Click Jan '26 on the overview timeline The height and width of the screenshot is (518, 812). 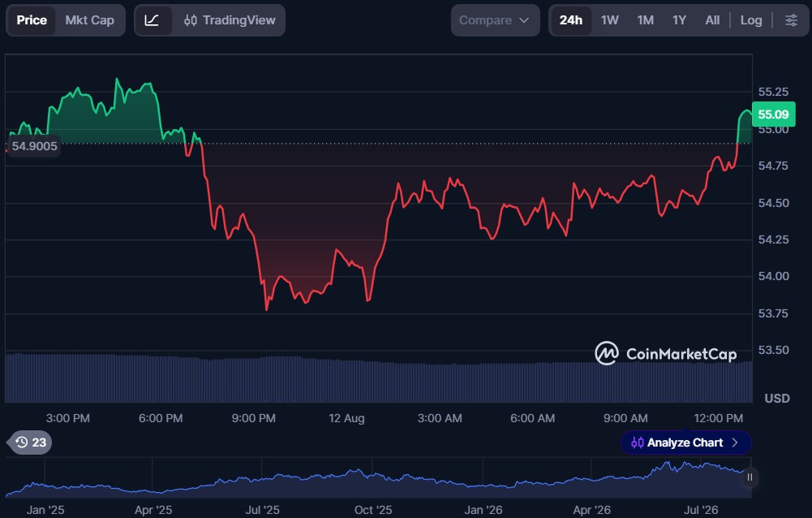[483, 510]
